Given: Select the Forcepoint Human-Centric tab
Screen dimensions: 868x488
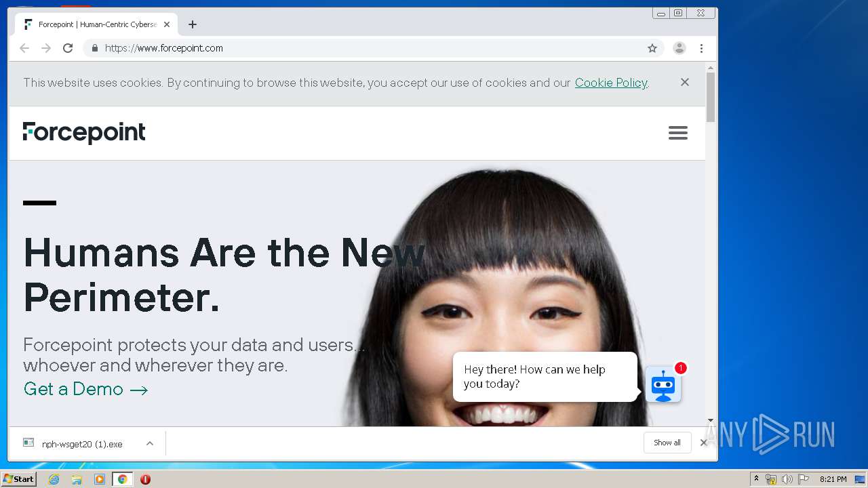Looking at the screenshot, I should click(x=96, y=24).
